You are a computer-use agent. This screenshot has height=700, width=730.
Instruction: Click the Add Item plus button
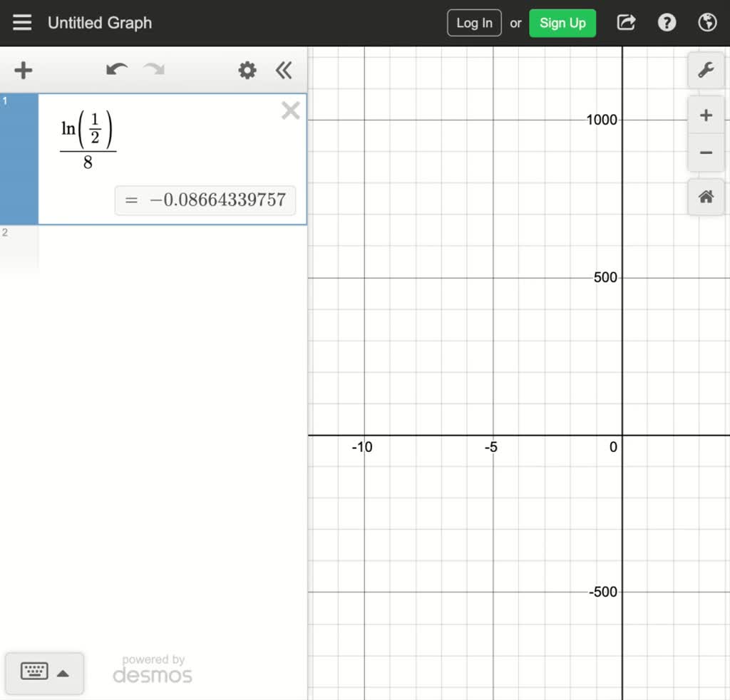(24, 70)
